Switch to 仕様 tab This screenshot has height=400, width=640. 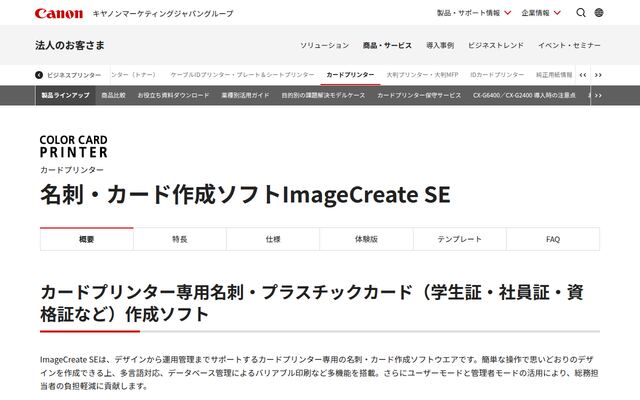tap(273, 239)
